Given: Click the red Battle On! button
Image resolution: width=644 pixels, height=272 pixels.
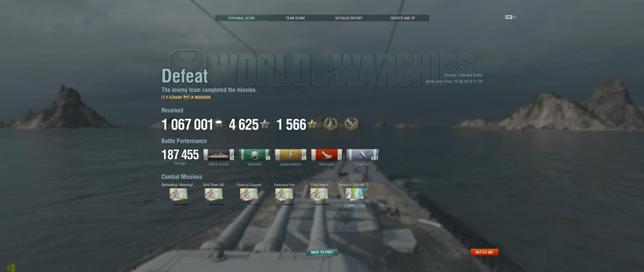Looking at the screenshot, I should click(484, 252).
